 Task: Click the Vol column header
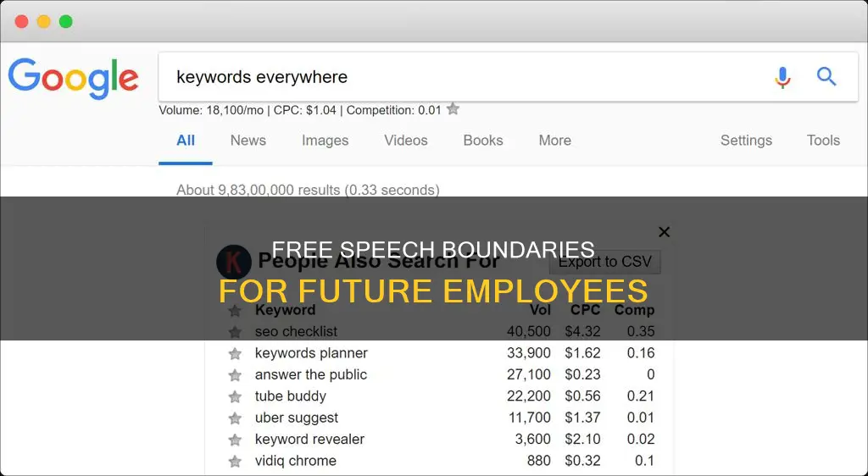540,310
